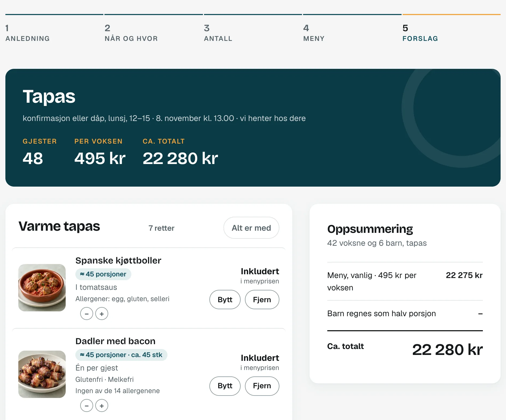Click Allergener: egg, gluten, selleri text
506x420 pixels.
pyautogui.click(x=122, y=299)
